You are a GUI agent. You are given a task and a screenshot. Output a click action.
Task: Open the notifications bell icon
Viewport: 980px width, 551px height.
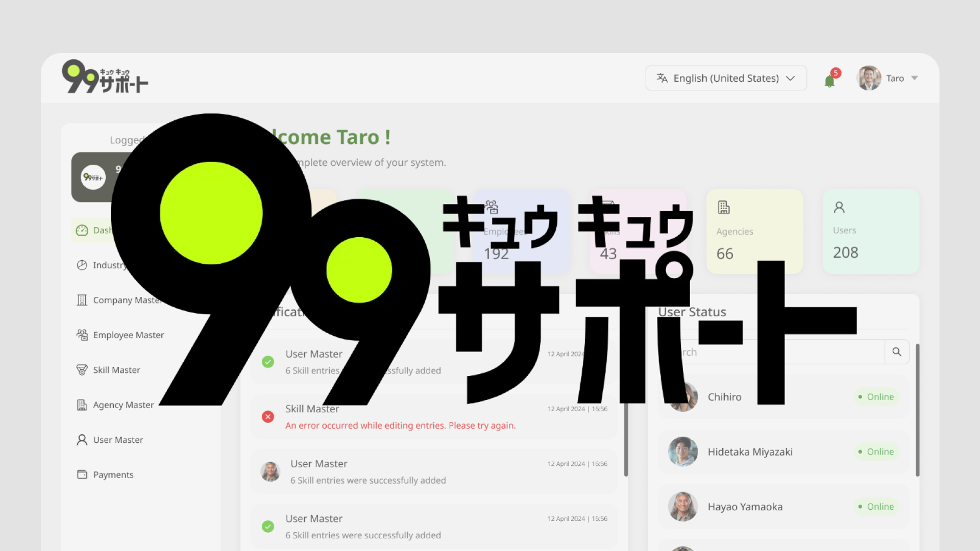click(x=829, y=81)
